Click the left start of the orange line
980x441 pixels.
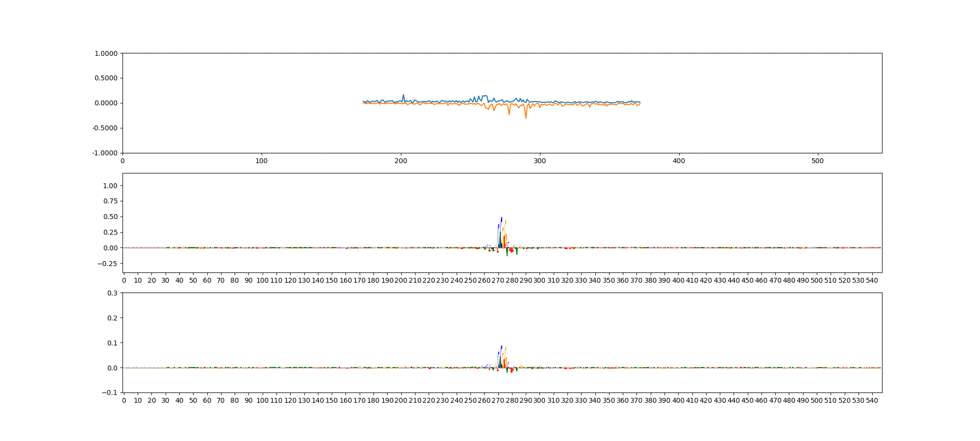click(363, 103)
